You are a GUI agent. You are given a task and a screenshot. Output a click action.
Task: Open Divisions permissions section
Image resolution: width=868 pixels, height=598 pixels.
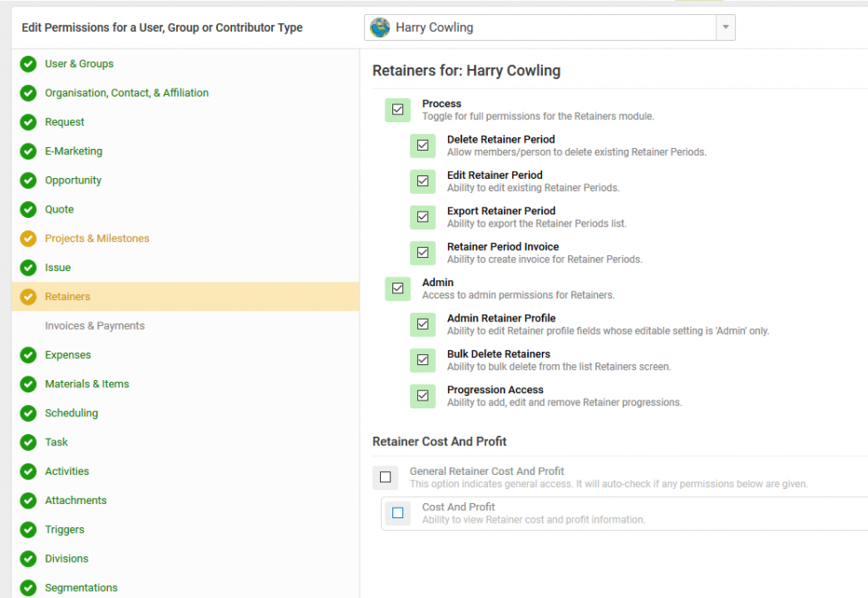[66, 559]
